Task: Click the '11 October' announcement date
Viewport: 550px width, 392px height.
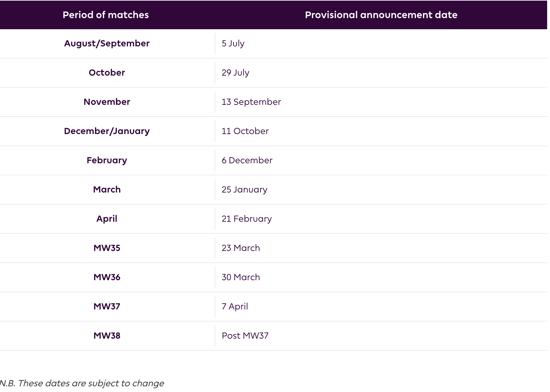Action: coord(245,131)
